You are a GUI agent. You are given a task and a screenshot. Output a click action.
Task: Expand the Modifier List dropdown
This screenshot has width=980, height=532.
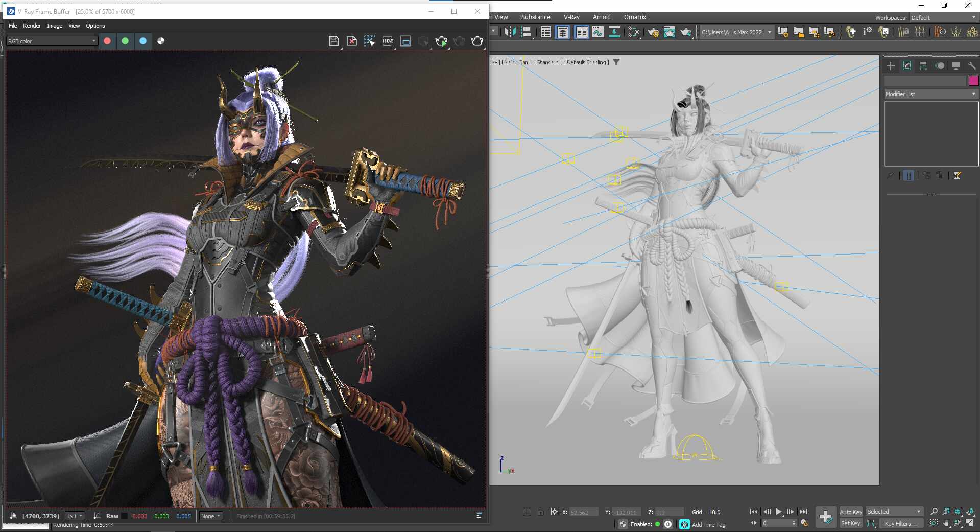pyautogui.click(x=931, y=94)
